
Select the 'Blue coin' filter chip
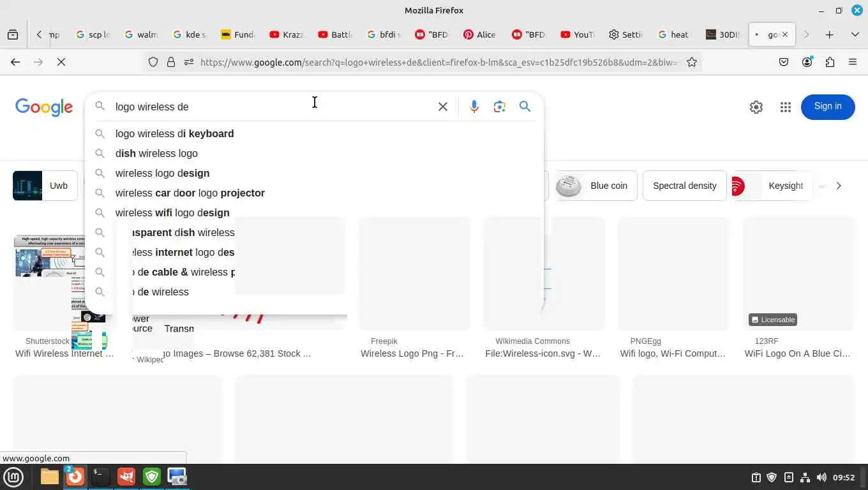pos(595,186)
